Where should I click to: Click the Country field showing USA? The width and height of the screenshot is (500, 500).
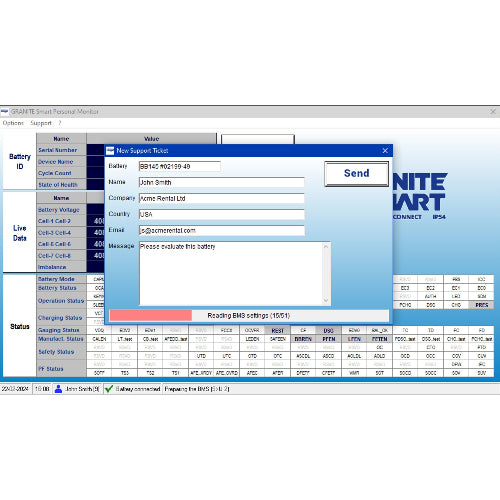[x=222, y=214]
